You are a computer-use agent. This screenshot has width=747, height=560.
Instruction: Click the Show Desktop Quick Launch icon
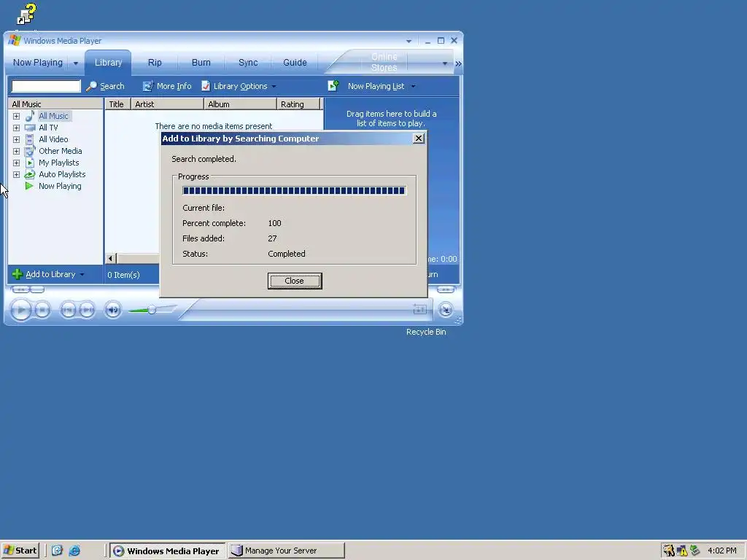(57, 551)
